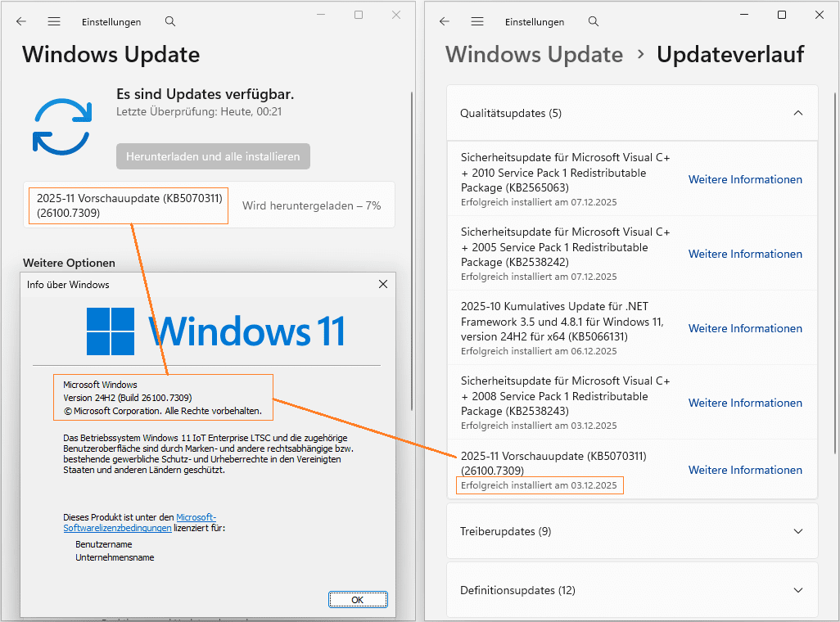Click scrollbar in Updateverlauf window
Screen dimensions: 840x622
point(834,273)
